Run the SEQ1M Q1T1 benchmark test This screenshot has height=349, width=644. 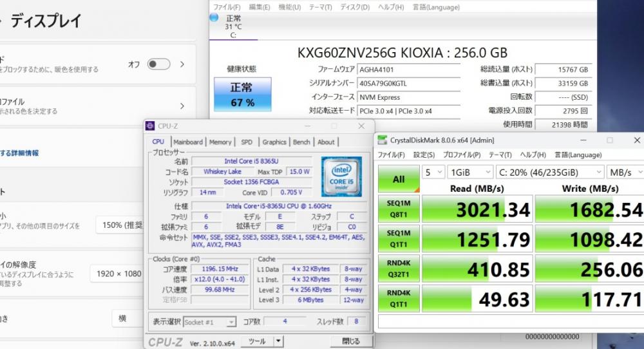point(399,238)
